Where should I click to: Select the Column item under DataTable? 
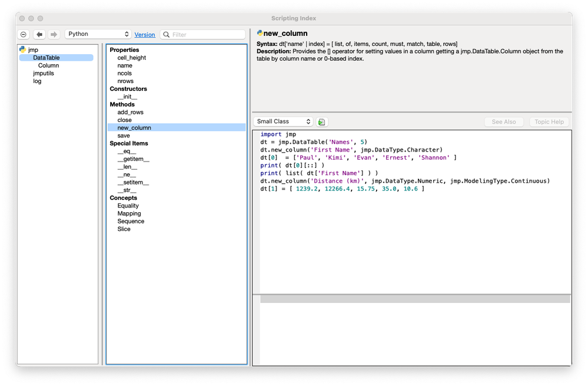[x=48, y=65]
